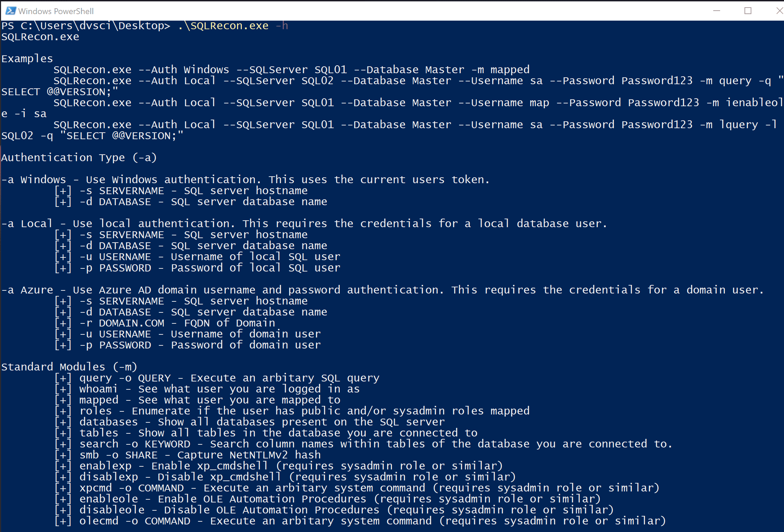This screenshot has width=784, height=532.
Task: Click the -a Windows authentication line
Action: 245,180
